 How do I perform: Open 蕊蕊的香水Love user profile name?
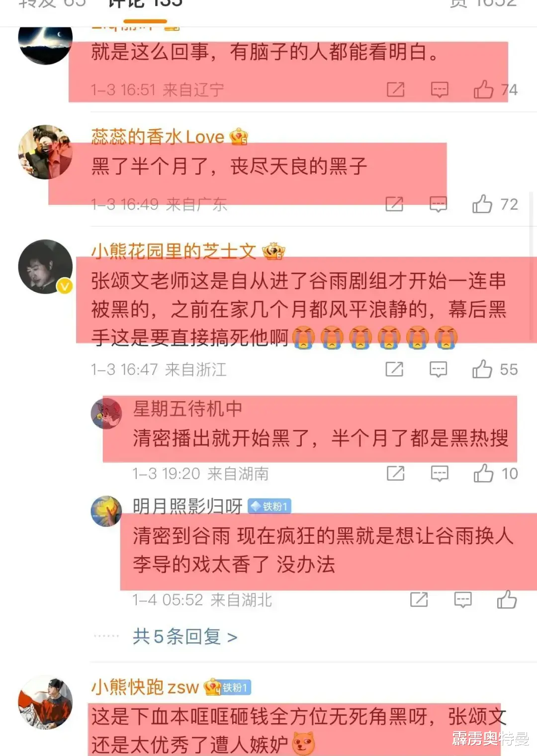[x=158, y=137]
